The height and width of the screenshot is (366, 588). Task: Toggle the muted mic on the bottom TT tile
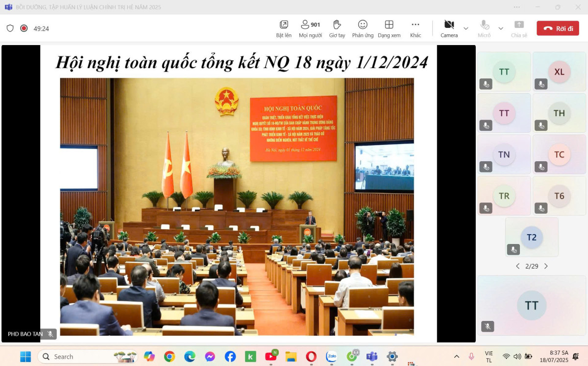[x=488, y=326]
